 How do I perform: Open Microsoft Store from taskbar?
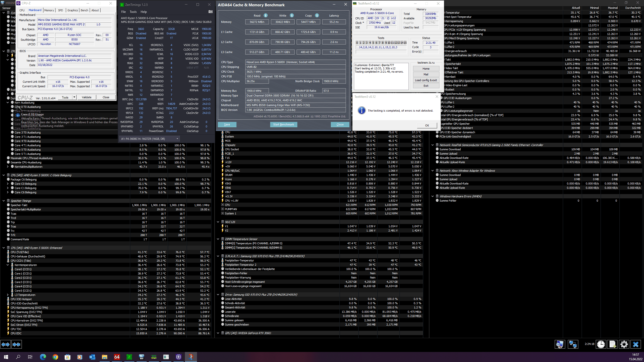pyautogui.click(x=67, y=357)
